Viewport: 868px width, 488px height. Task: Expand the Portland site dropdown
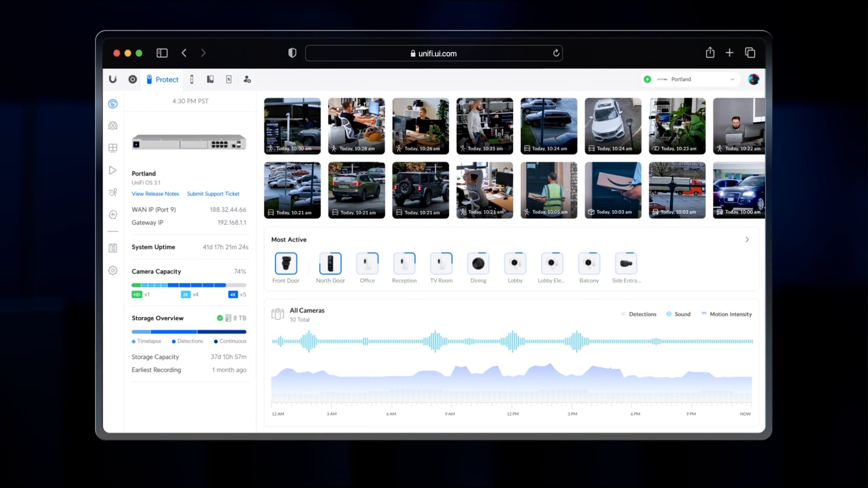pos(690,80)
